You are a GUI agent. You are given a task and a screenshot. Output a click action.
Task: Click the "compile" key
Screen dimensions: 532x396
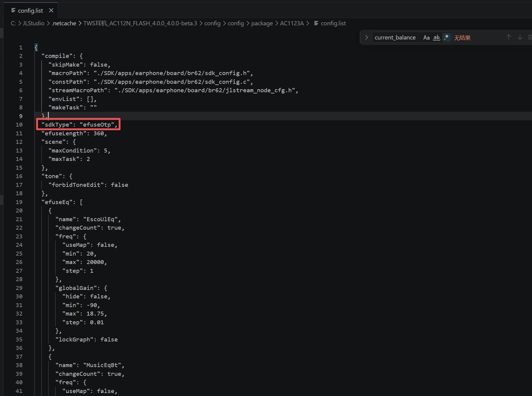pyautogui.click(x=57, y=56)
